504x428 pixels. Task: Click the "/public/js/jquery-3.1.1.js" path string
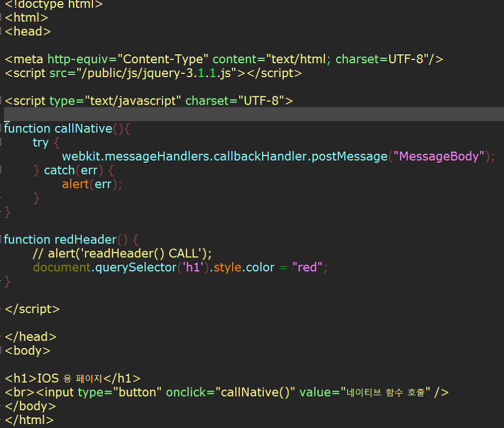[x=156, y=73]
